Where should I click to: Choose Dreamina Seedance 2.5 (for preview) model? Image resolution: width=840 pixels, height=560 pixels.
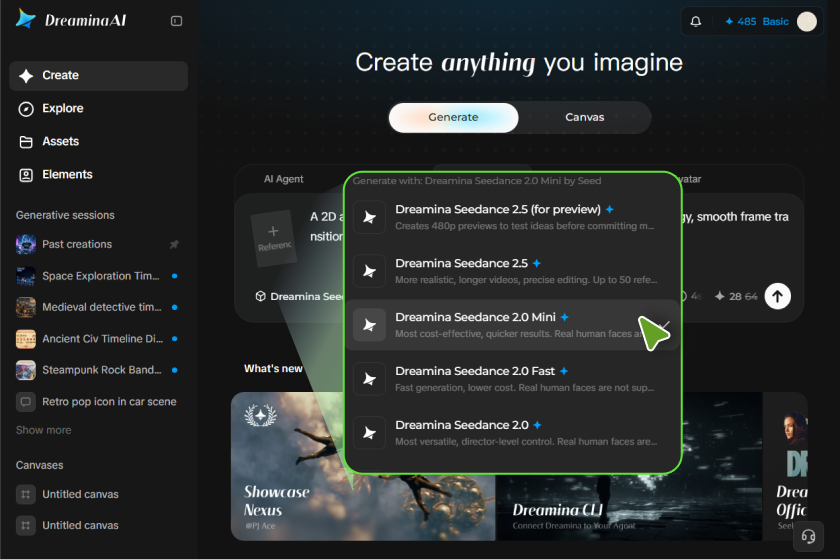click(512, 217)
